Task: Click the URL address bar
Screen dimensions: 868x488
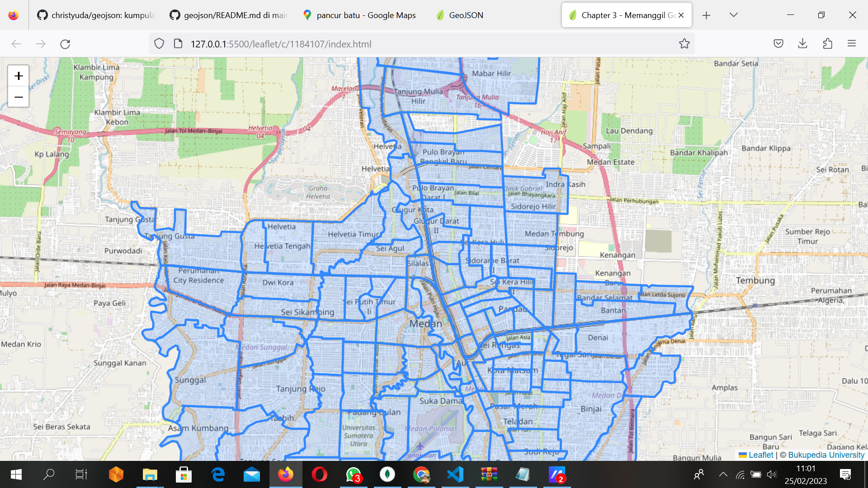Action: point(407,44)
